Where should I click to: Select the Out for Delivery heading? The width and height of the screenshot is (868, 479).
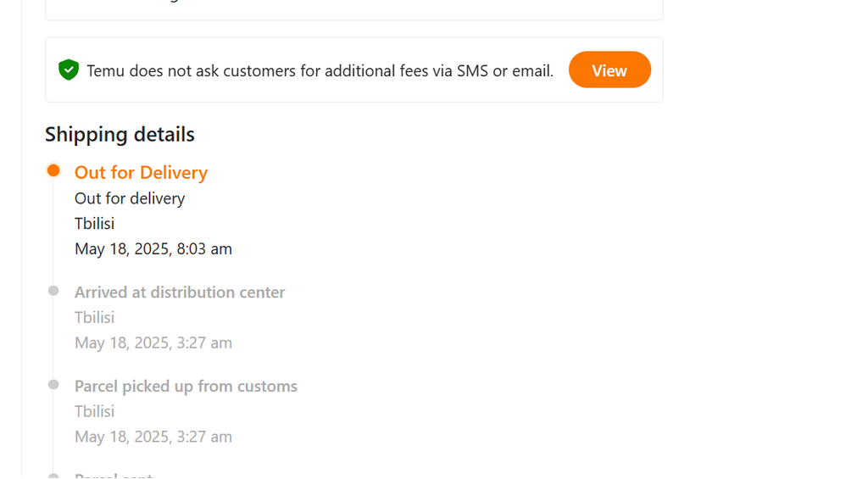[x=142, y=172]
